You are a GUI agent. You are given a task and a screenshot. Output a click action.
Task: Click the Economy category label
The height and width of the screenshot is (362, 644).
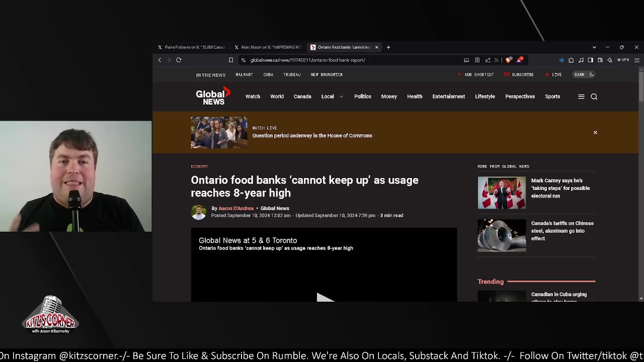coord(199,166)
